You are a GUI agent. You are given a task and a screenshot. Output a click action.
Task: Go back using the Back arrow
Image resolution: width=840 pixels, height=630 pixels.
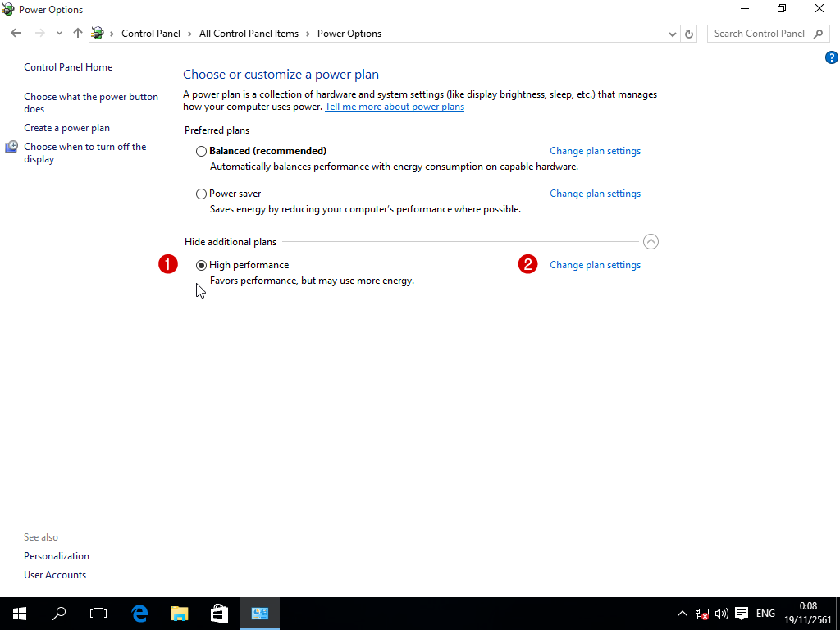click(16, 34)
